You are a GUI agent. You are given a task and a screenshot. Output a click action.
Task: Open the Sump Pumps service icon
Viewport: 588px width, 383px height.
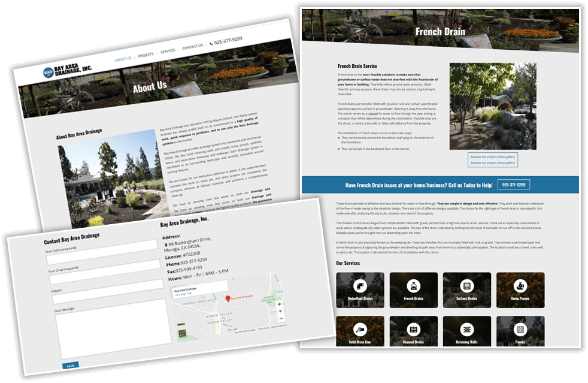tap(520, 285)
